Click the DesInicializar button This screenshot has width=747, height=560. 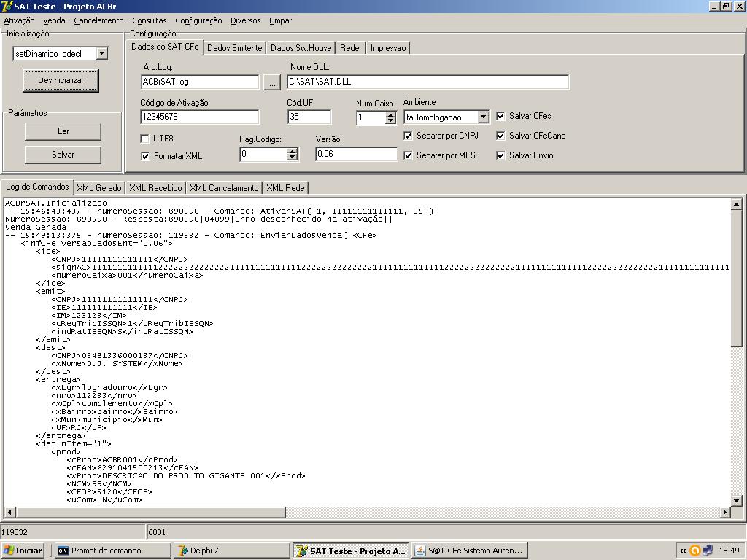point(61,80)
